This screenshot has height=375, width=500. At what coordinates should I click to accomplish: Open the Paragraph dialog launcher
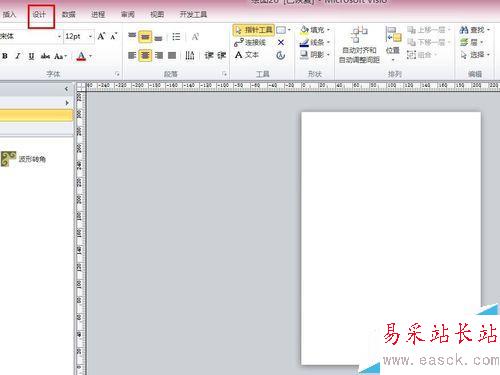point(224,74)
